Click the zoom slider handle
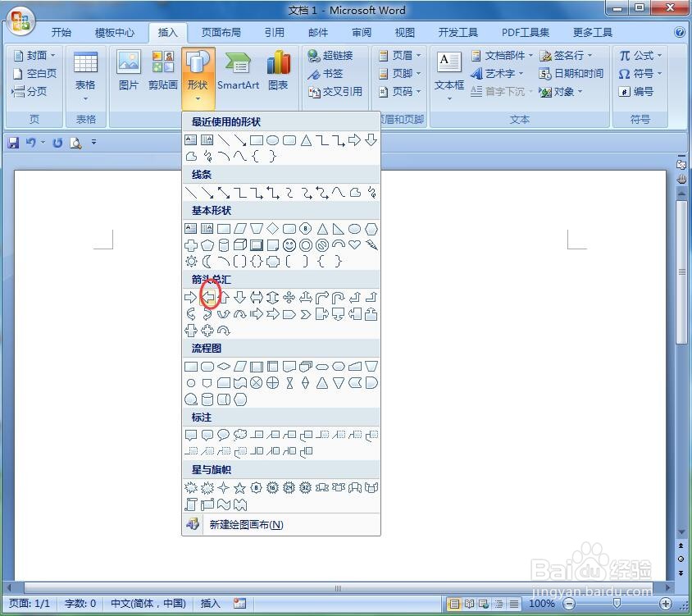692x616 pixels. 617,603
